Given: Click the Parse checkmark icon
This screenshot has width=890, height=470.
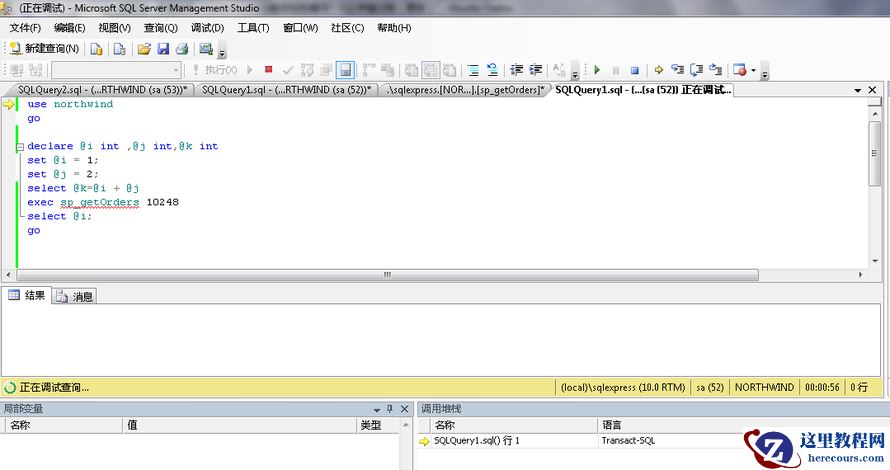Looking at the screenshot, I should (288, 70).
